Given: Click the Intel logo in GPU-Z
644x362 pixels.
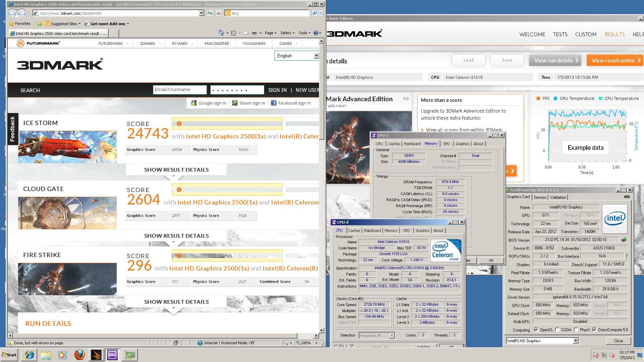Looking at the screenshot, I should coord(614,219).
